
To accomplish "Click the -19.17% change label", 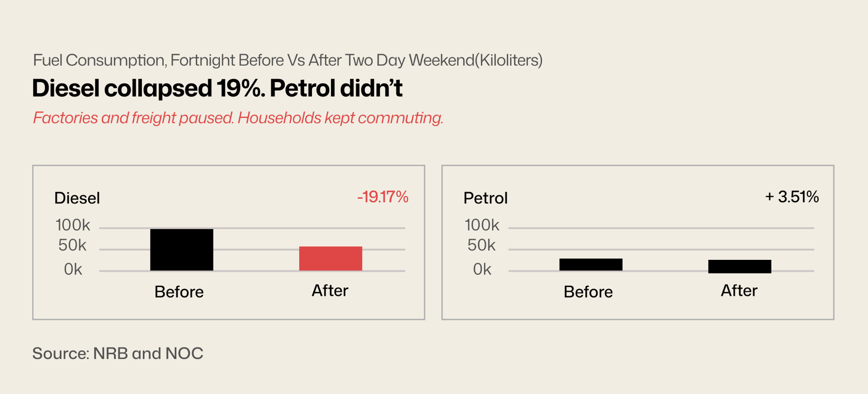I will pos(382,197).
